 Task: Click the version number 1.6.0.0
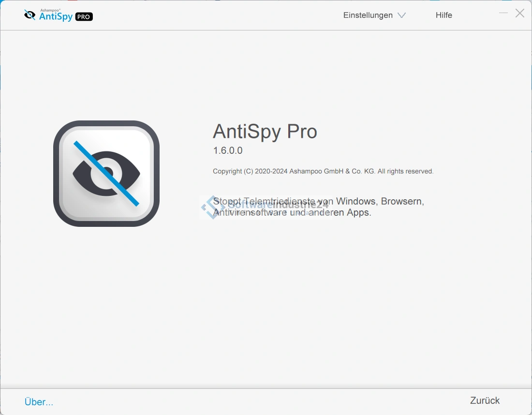click(x=228, y=150)
